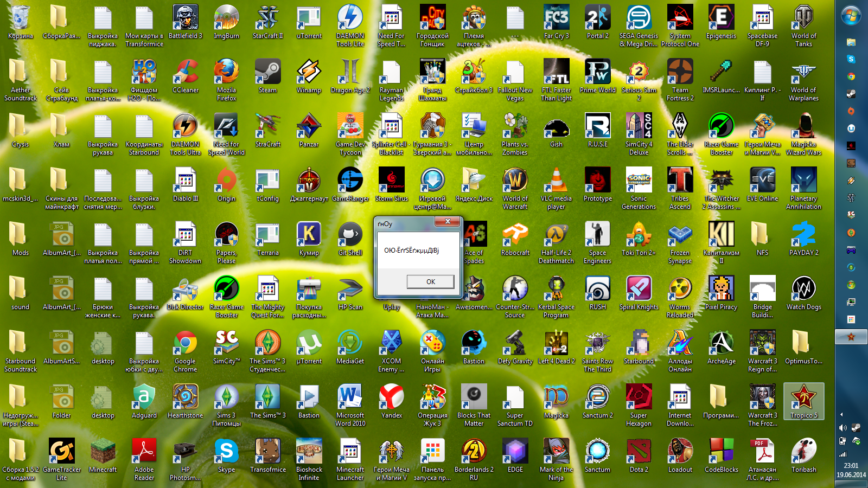Select the CodeBlocks desktop icon
The height and width of the screenshot is (488, 868).
pyautogui.click(x=722, y=457)
